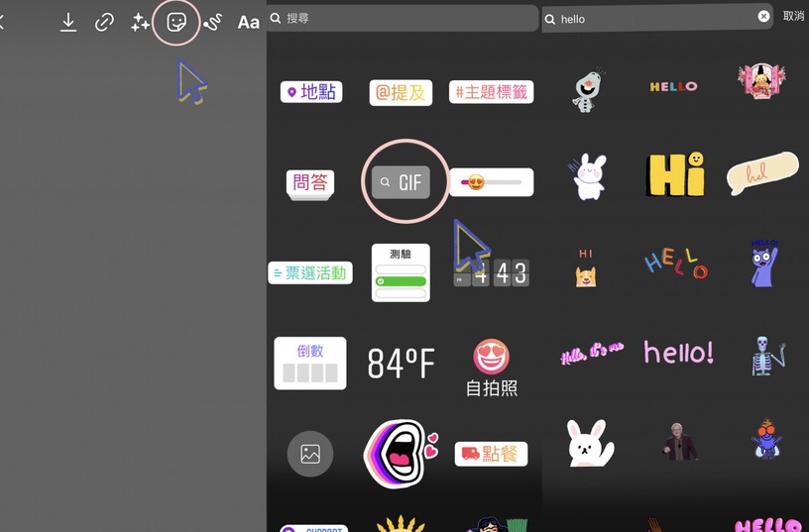The width and height of the screenshot is (809, 532).
Task: Pick the pink hello! text GIF
Action: [x=678, y=352]
